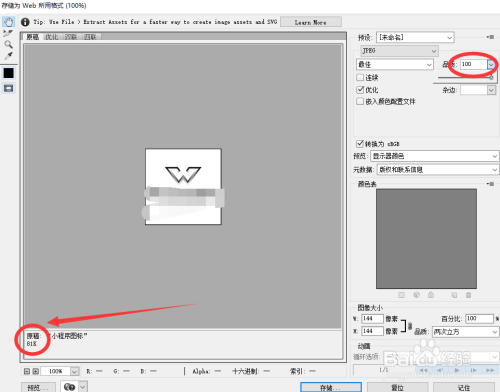Click the gray color table area
The width and height of the screenshot is (500, 392).
tap(426, 239)
